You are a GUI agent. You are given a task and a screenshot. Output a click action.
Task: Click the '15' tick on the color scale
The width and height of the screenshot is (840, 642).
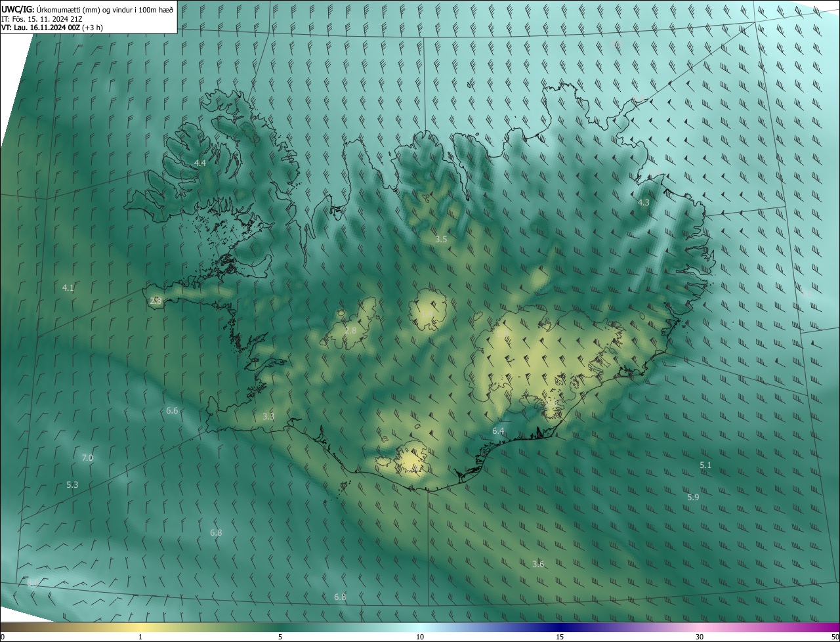pyautogui.click(x=560, y=637)
